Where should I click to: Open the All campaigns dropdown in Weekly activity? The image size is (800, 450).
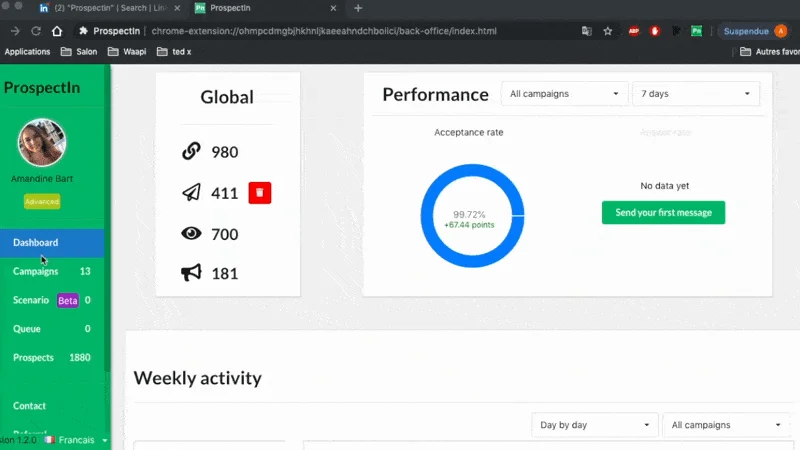726,425
